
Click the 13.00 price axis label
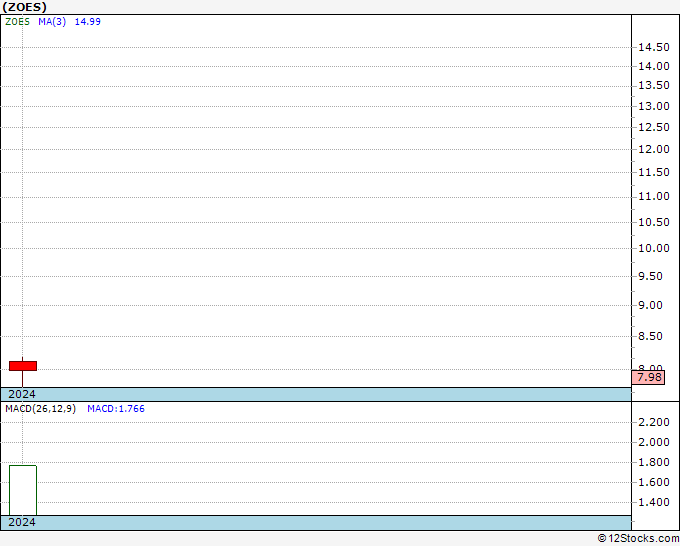(654, 106)
